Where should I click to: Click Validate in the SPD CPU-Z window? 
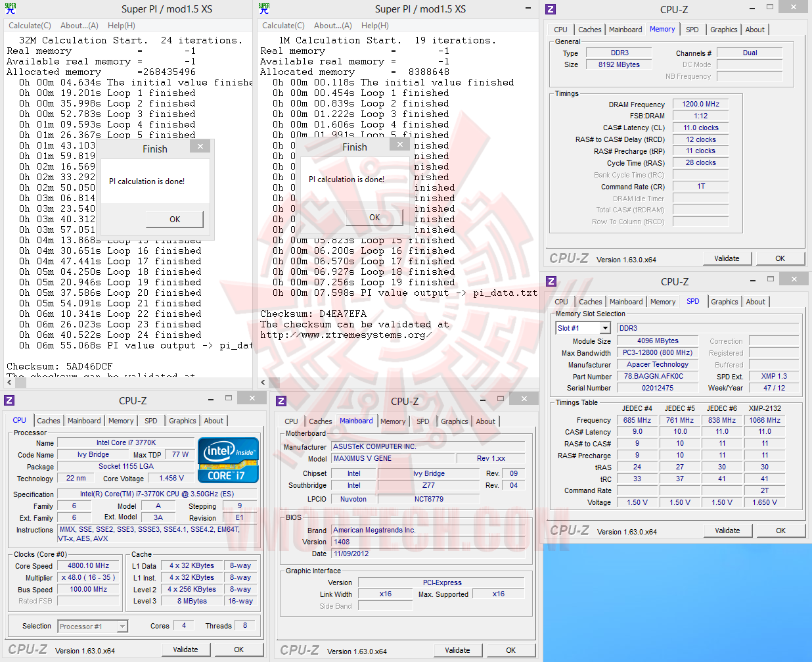[727, 531]
